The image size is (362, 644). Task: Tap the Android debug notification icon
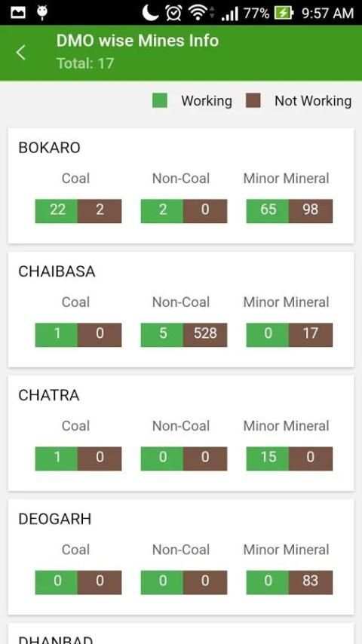click(x=42, y=13)
